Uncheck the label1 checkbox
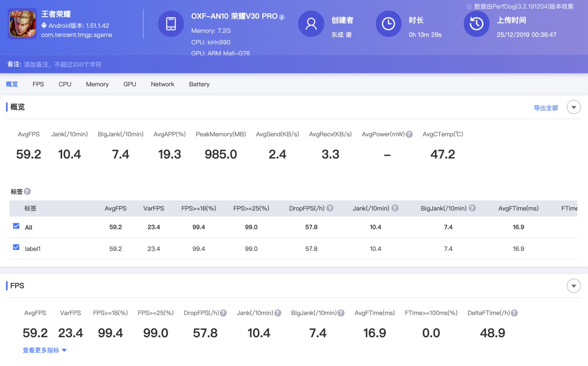The image size is (588, 366). 16,247
